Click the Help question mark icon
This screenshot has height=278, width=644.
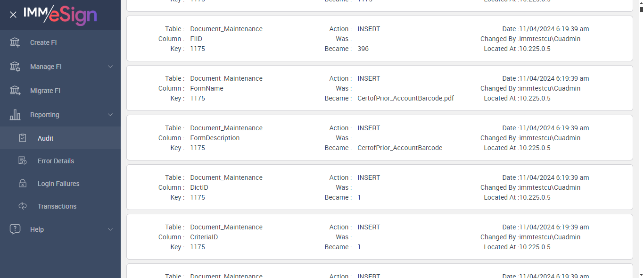click(15, 229)
